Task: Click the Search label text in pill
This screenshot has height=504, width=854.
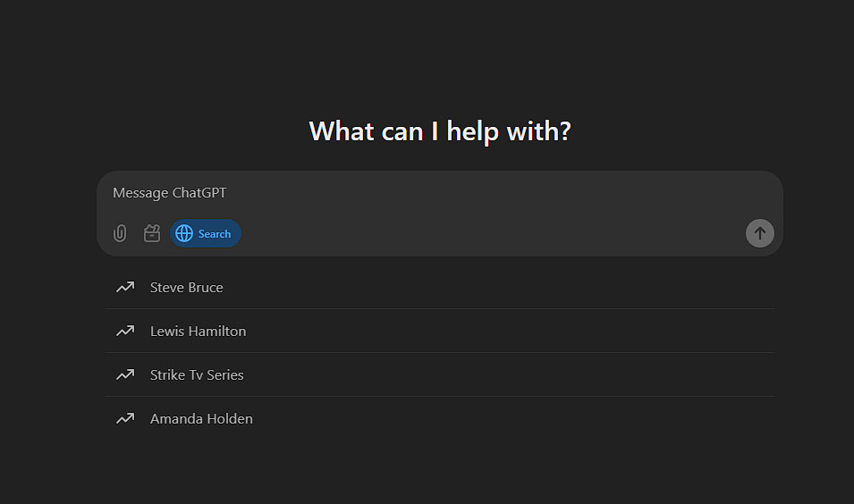Action: [215, 234]
